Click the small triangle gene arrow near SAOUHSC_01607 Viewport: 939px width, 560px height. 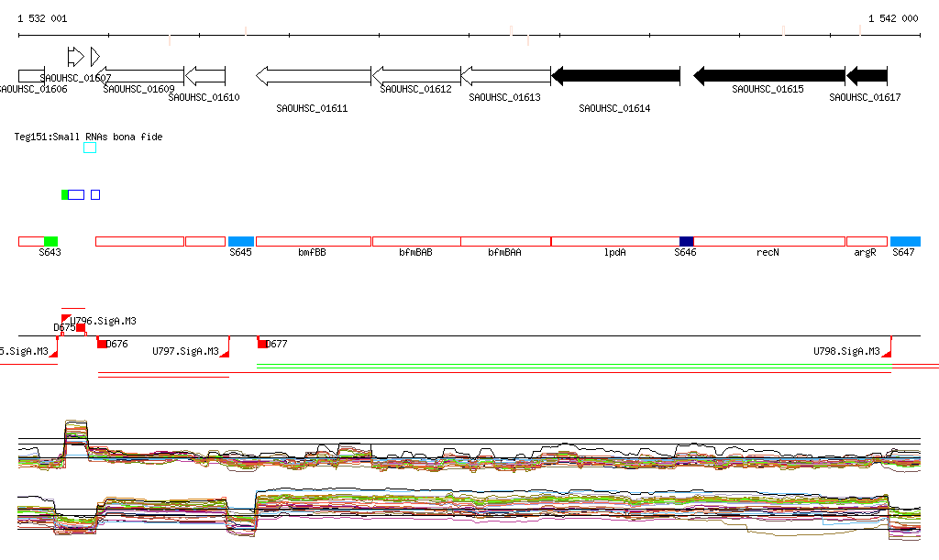click(94, 57)
